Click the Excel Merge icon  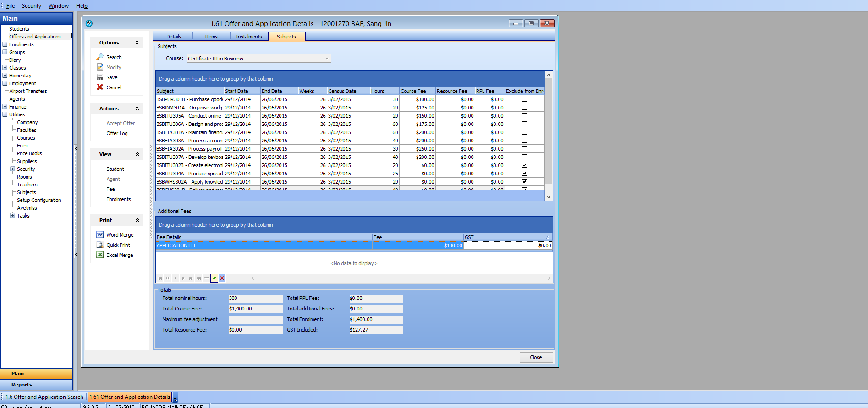[x=100, y=255]
